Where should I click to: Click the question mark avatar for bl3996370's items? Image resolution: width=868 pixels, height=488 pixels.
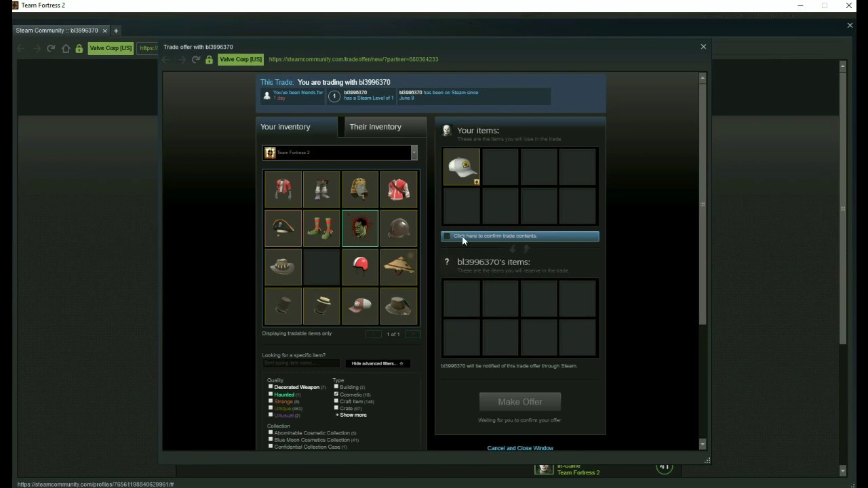coord(447,262)
